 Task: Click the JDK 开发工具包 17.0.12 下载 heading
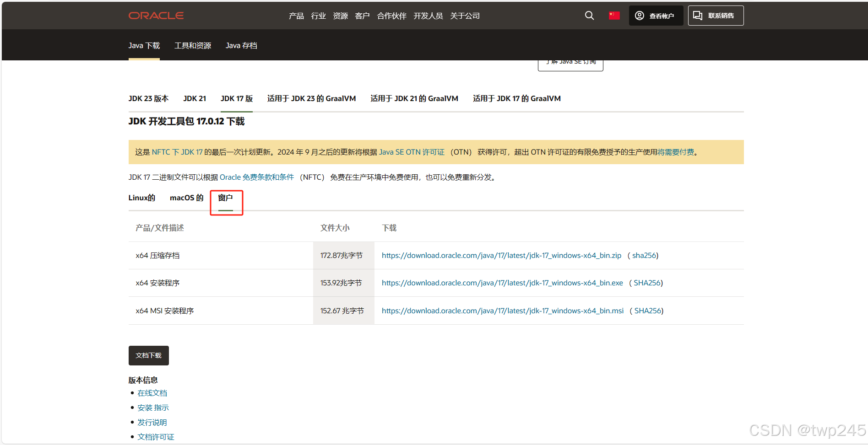(x=186, y=121)
